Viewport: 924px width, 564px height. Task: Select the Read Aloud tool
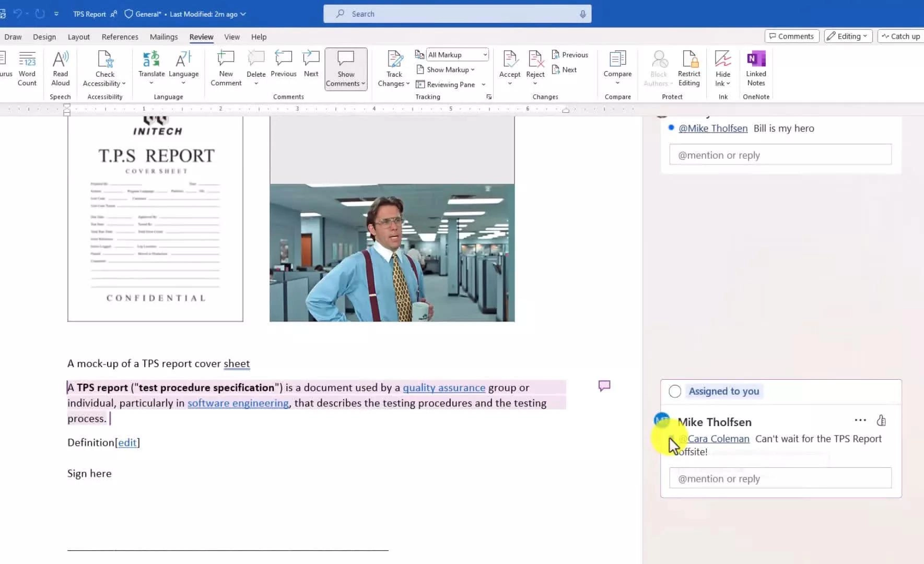(x=60, y=68)
